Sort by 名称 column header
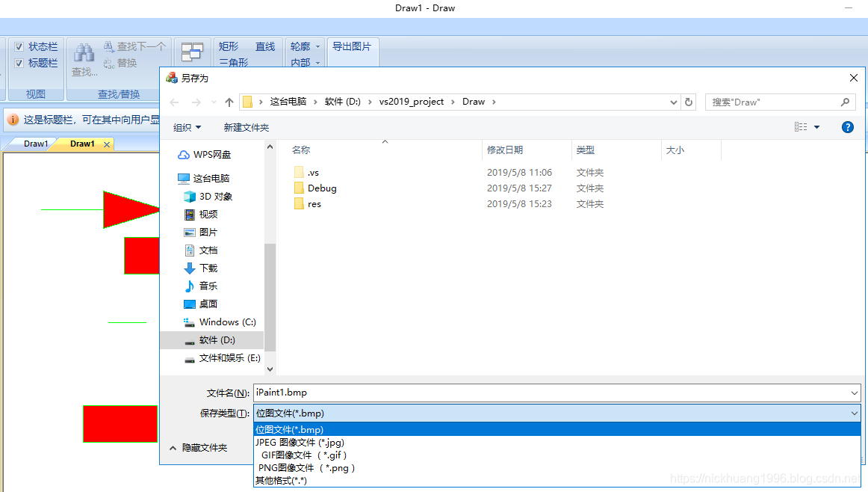 pyautogui.click(x=301, y=150)
